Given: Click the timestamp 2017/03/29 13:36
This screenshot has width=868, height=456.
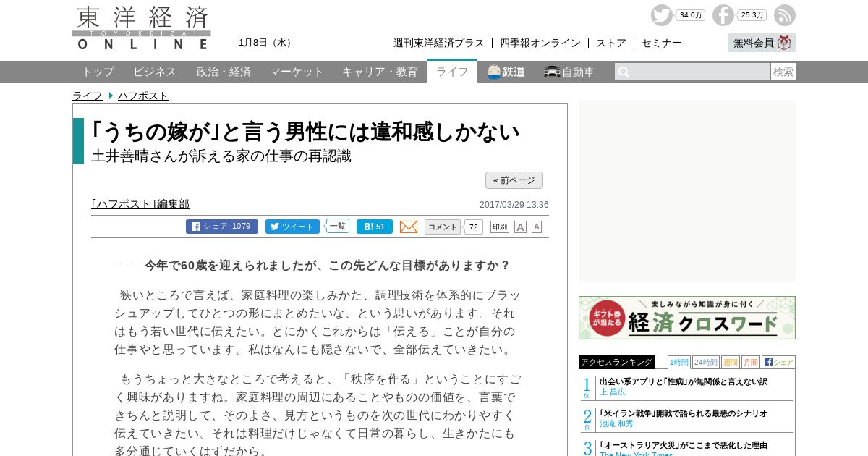Looking at the screenshot, I should [x=514, y=205].
